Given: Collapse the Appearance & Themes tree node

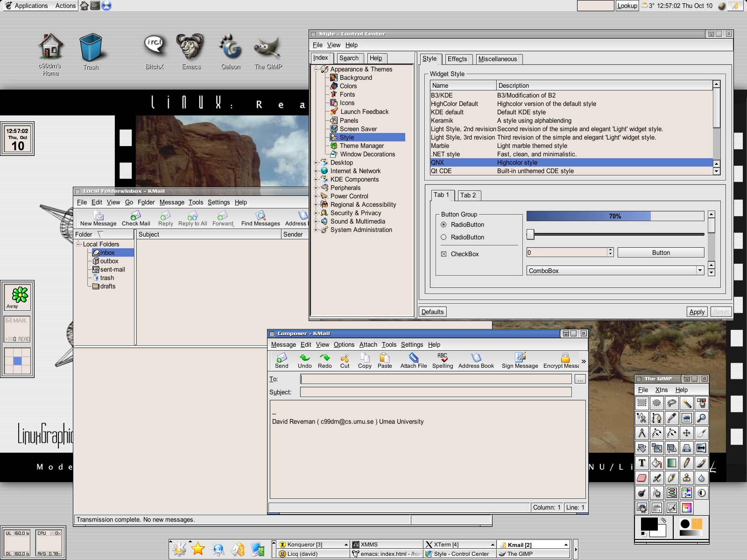Looking at the screenshot, I should [x=317, y=69].
